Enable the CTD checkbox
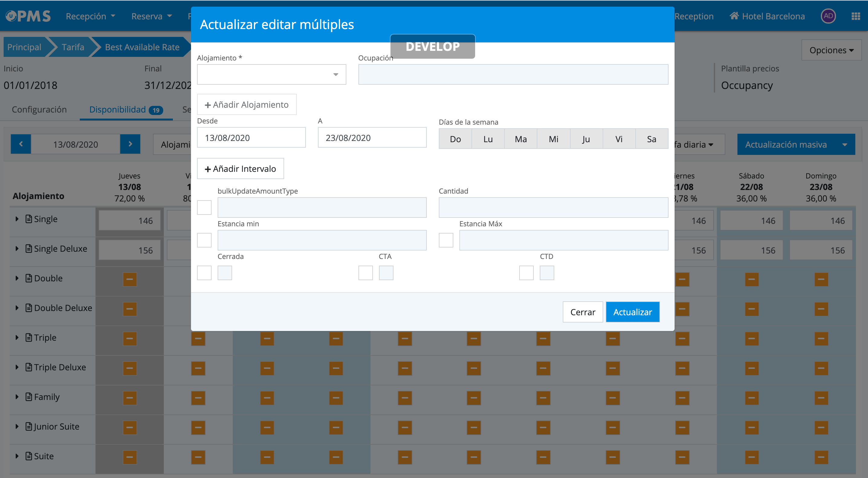This screenshot has height=478, width=868. (526, 273)
